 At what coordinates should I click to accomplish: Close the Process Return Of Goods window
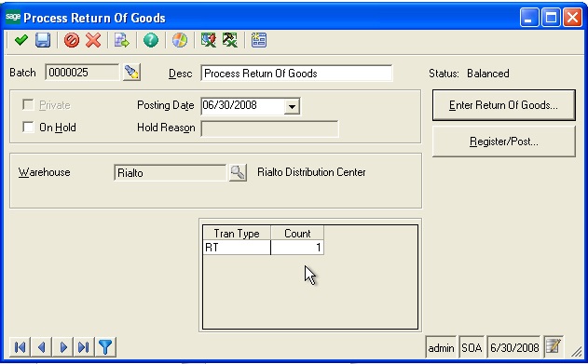(573, 18)
